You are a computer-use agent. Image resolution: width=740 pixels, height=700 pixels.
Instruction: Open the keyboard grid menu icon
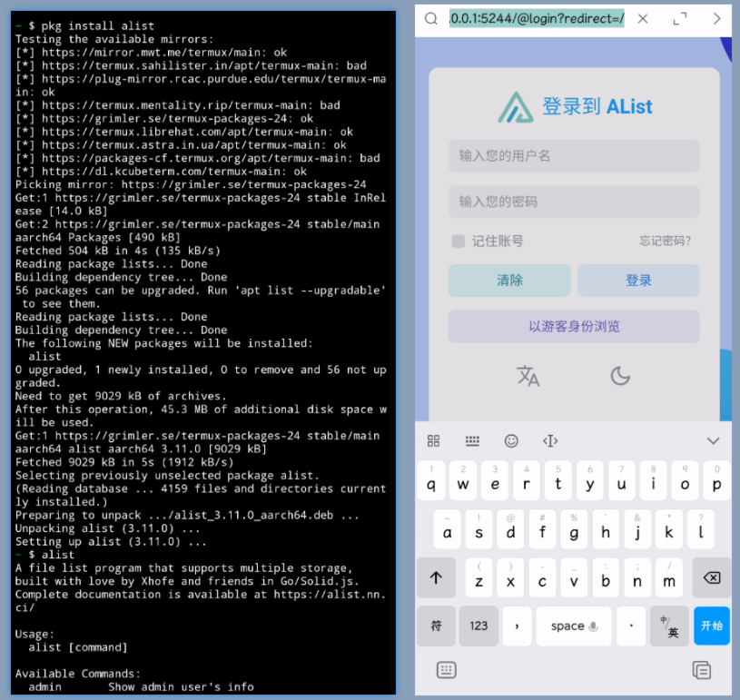(x=433, y=441)
